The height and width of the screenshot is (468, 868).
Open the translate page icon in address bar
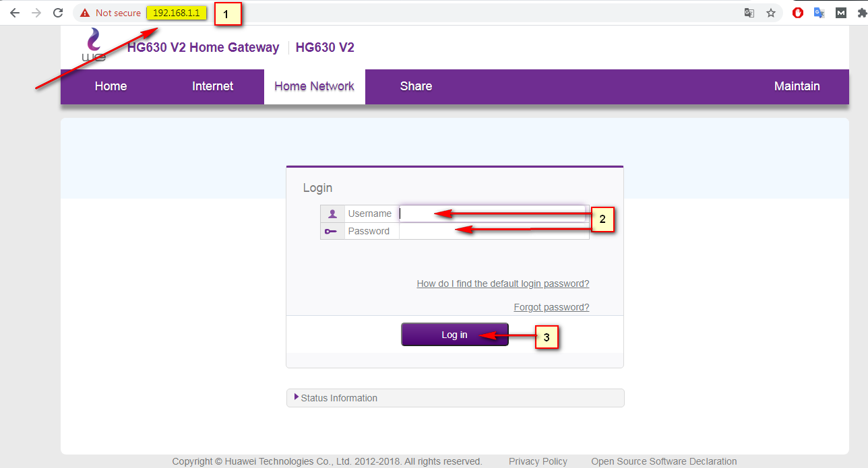coord(749,13)
